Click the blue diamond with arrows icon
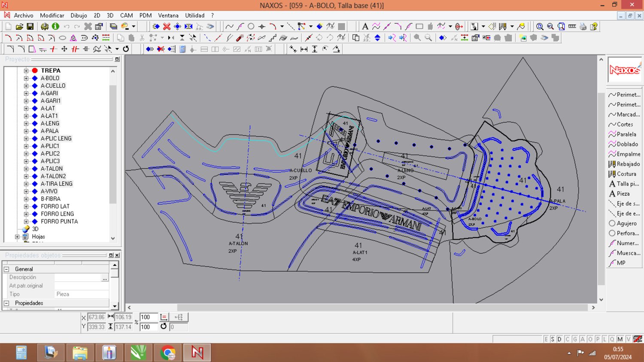This screenshot has height=362, width=644. click(177, 26)
